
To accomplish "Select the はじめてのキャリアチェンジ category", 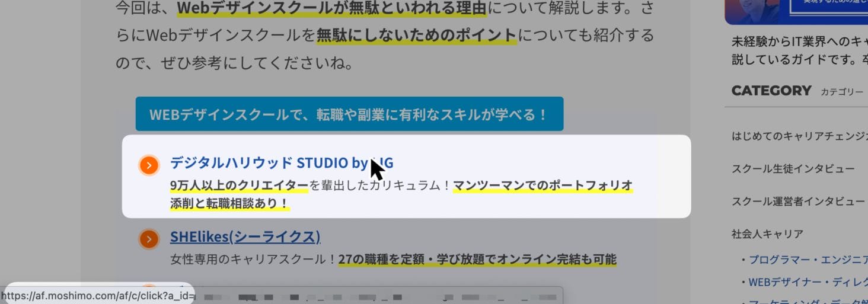I will point(799,136).
